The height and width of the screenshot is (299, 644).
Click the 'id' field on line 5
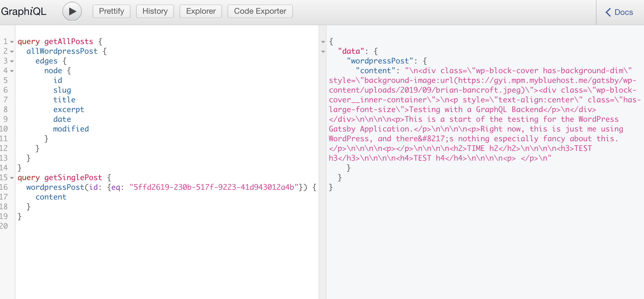(x=58, y=80)
